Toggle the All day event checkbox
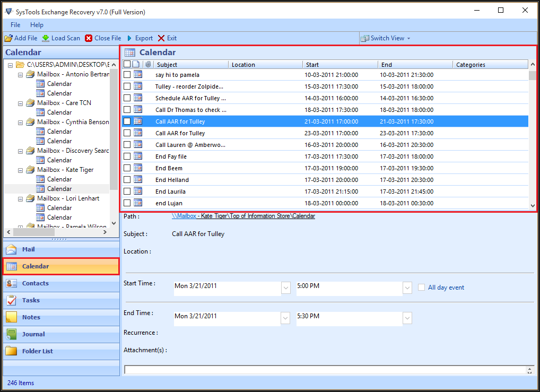The image size is (540, 392). (x=421, y=288)
